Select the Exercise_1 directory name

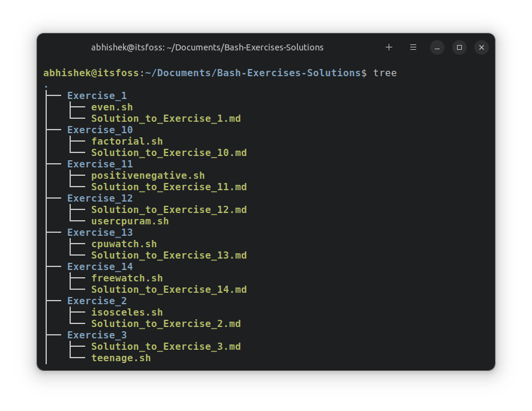point(97,95)
